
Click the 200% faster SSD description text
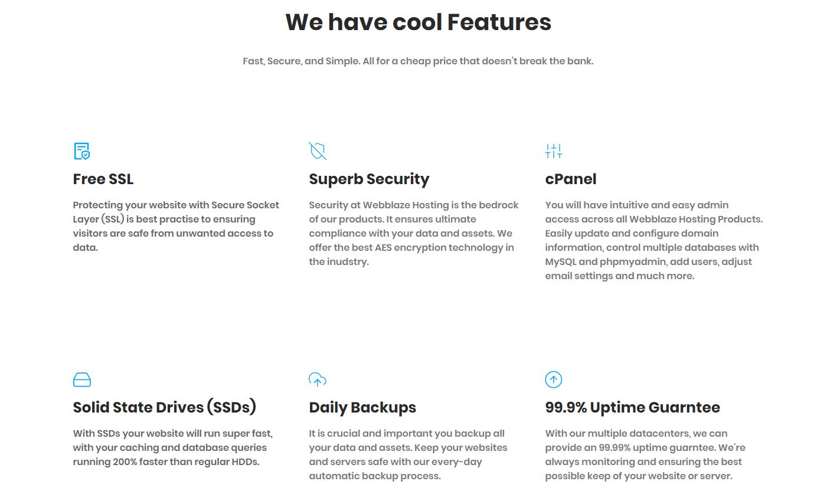tap(173, 447)
